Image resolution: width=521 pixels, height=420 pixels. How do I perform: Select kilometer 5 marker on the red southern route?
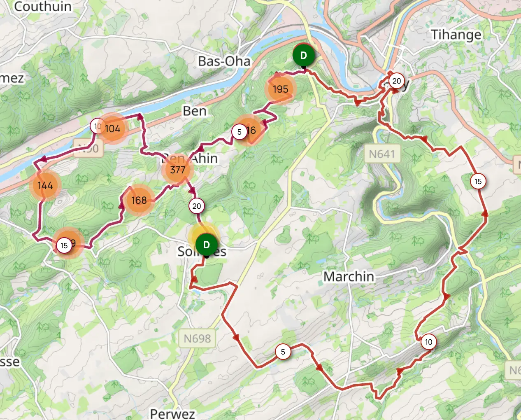(x=283, y=352)
